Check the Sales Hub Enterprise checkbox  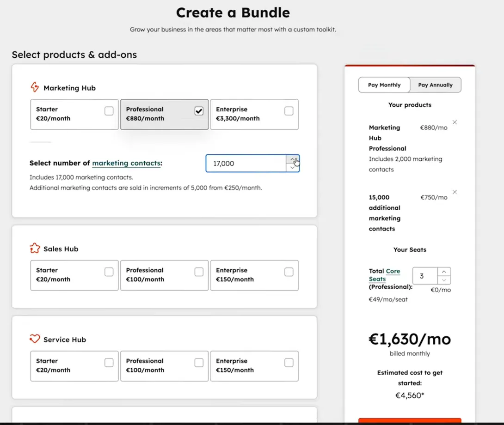pyautogui.click(x=289, y=272)
